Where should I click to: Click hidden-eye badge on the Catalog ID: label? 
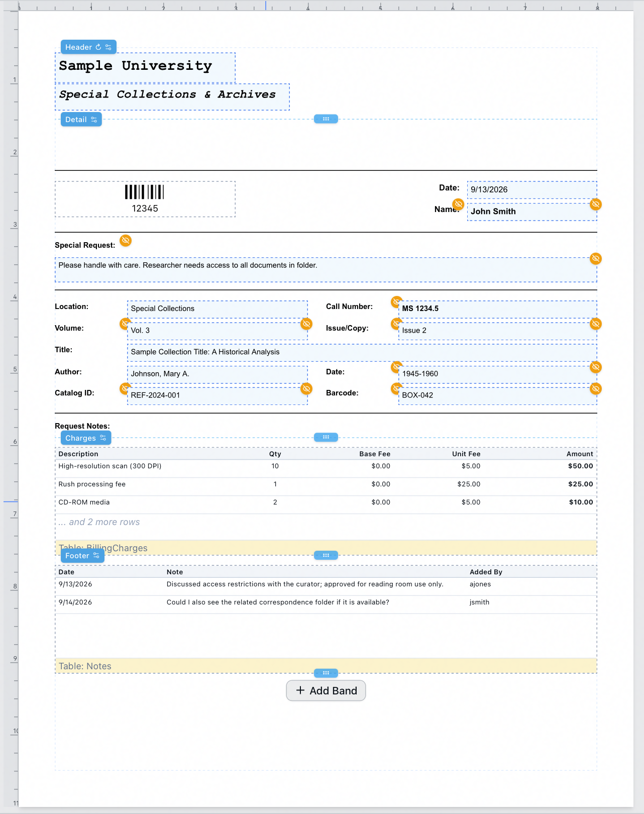pyautogui.click(x=125, y=388)
